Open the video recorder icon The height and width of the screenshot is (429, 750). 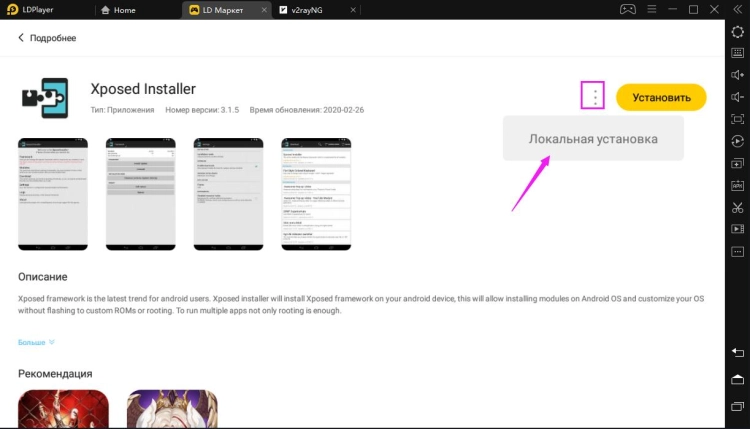[738, 229]
